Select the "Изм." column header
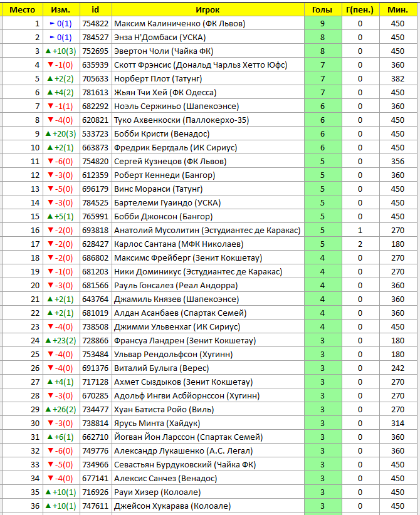 pyautogui.click(x=61, y=10)
